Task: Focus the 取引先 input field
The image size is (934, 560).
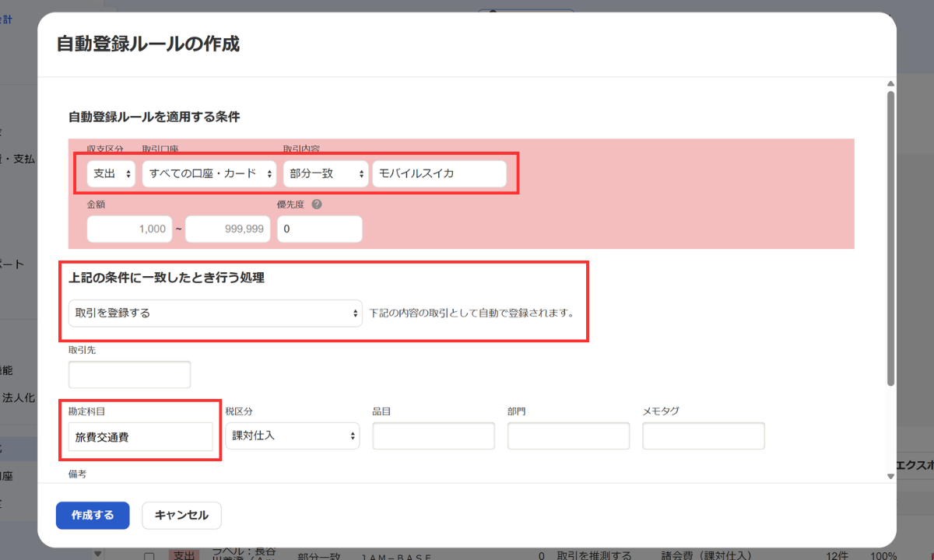Action: click(x=129, y=374)
